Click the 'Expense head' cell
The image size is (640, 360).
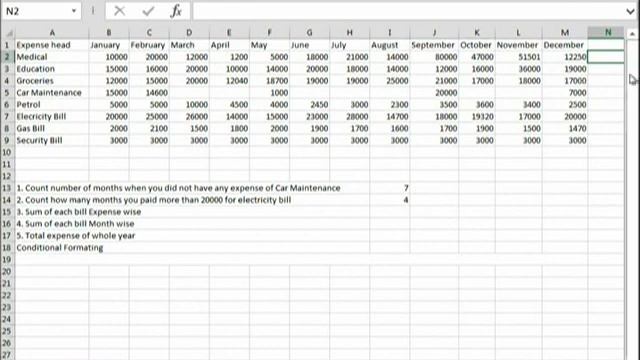pyautogui.click(x=52, y=45)
